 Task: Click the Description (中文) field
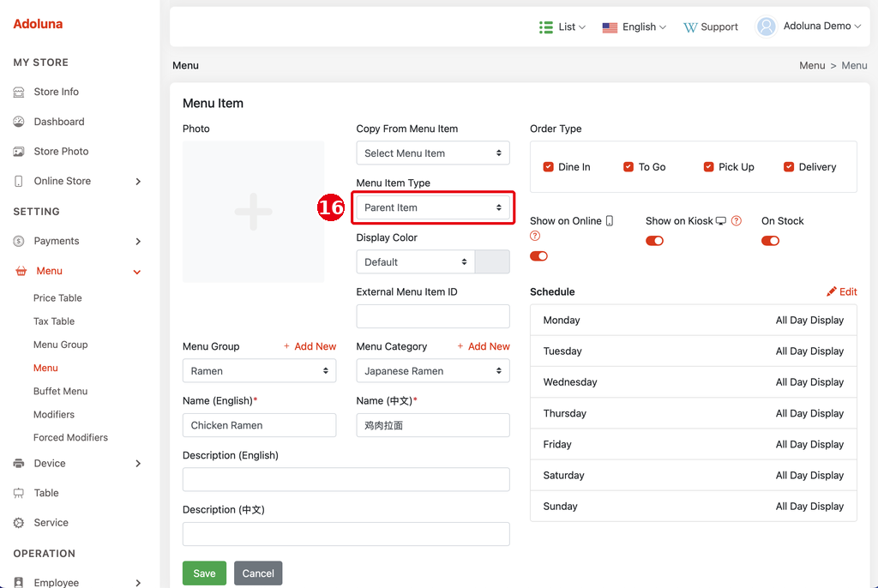346,534
